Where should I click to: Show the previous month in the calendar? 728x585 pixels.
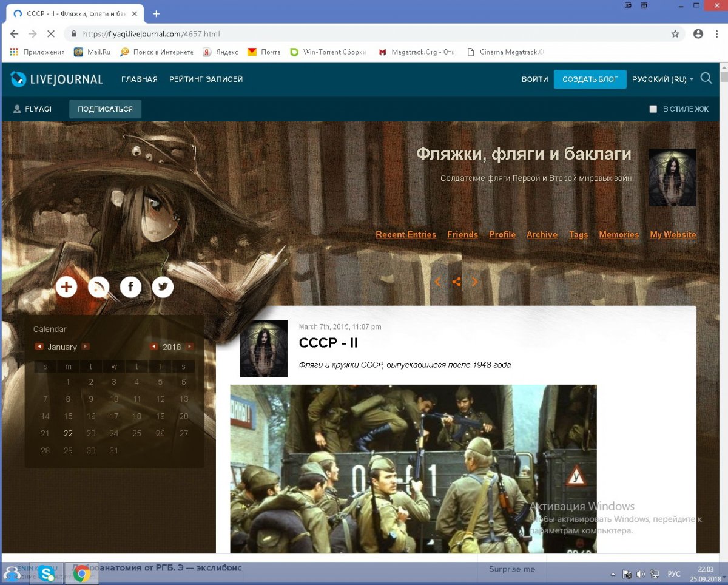[x=39, y=347]
